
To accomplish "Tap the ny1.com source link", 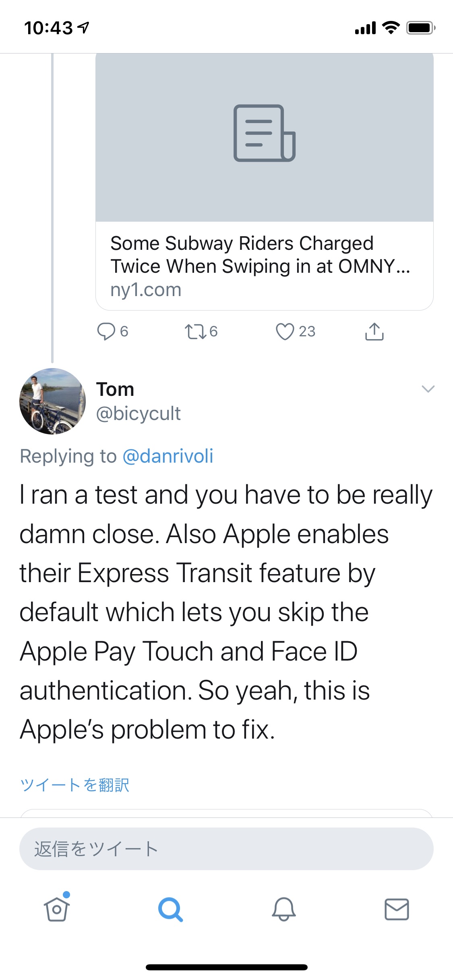I will [146, 290].
